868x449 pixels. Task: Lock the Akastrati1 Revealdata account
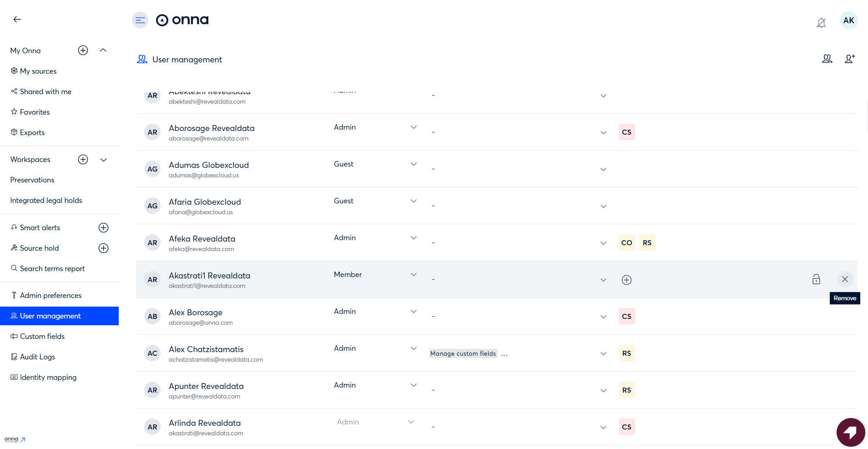[x=816, y=279]
